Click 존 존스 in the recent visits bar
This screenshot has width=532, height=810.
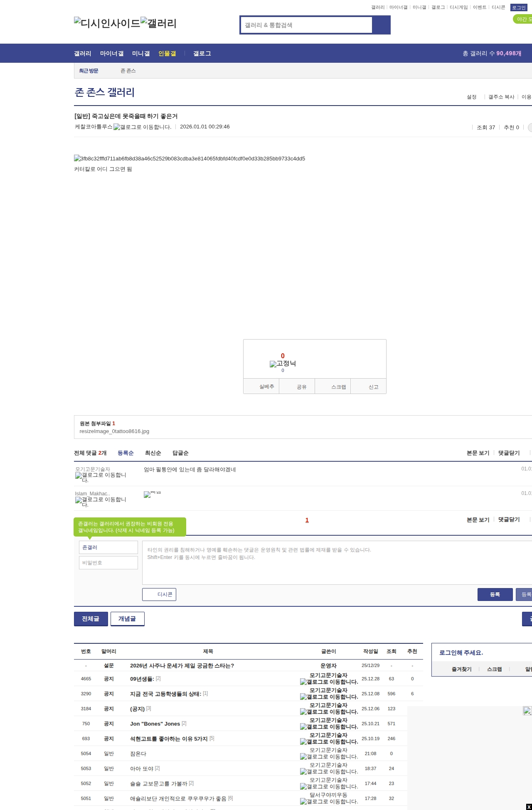(128, 71)
